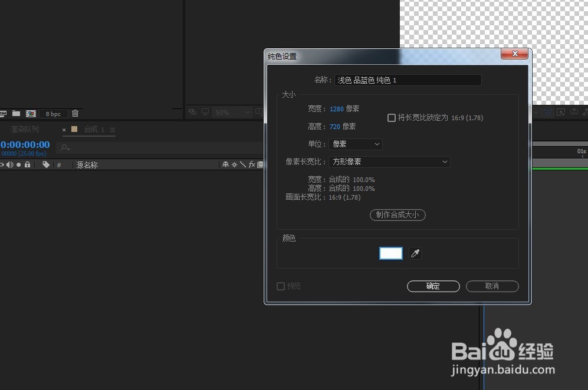This screenshot has width=588, height=390.
Task: Click the always preview this view icon
Action: point(192,112)
